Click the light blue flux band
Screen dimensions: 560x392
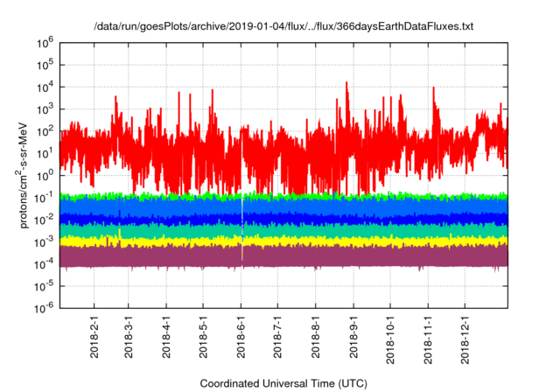(283, 206)
